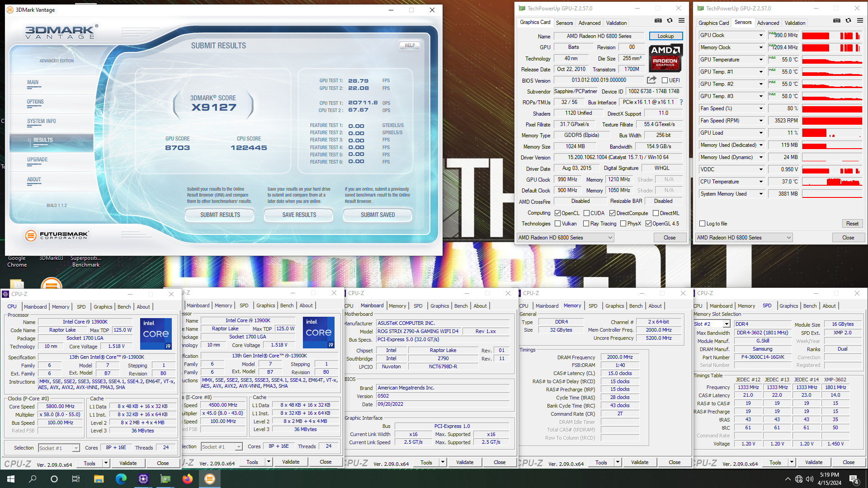The height and width of the screenshot is (488, 868).
Task: Click Reset button in GPU-Z Sensors
Action: (852, 224)
